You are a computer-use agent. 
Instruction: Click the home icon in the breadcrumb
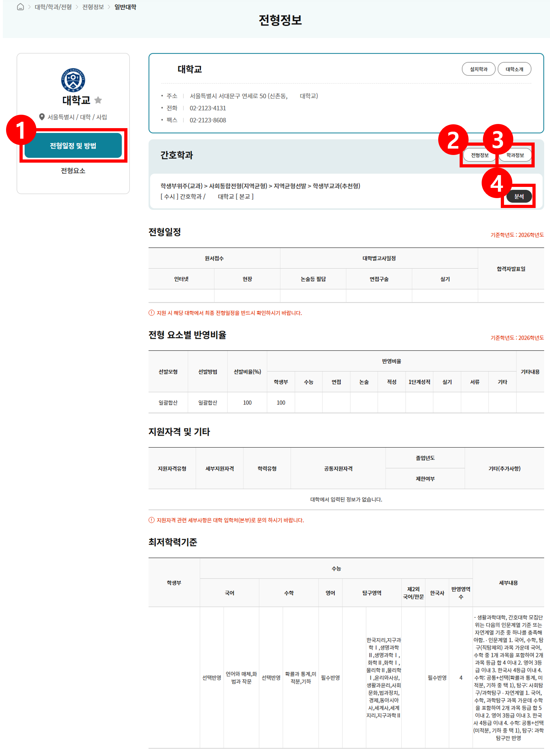point(20,7)
